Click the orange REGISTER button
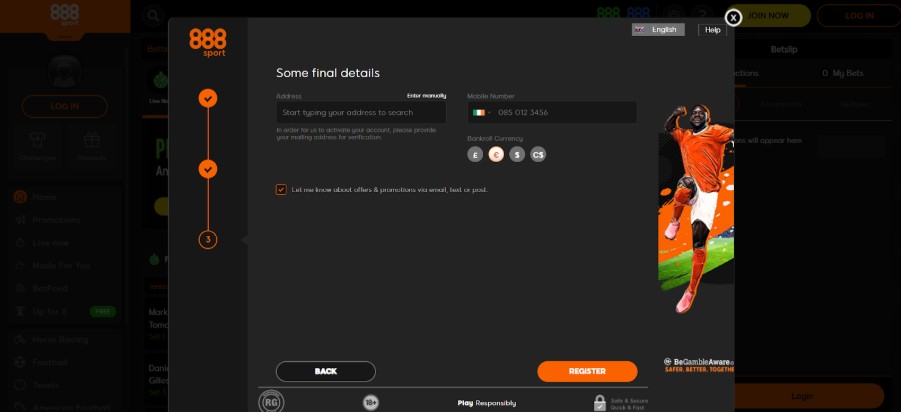 (x=587, y=371)
